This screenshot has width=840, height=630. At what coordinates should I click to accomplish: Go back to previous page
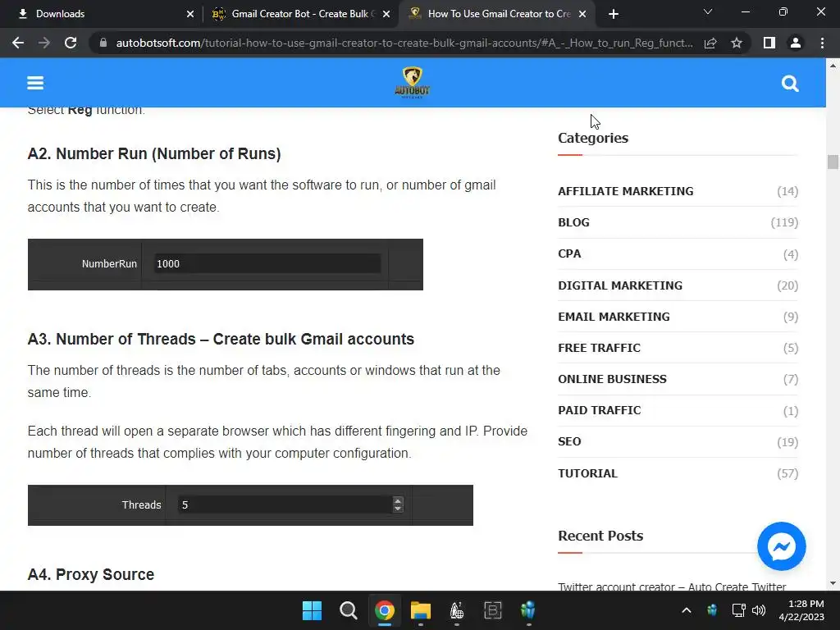point(18,43)
